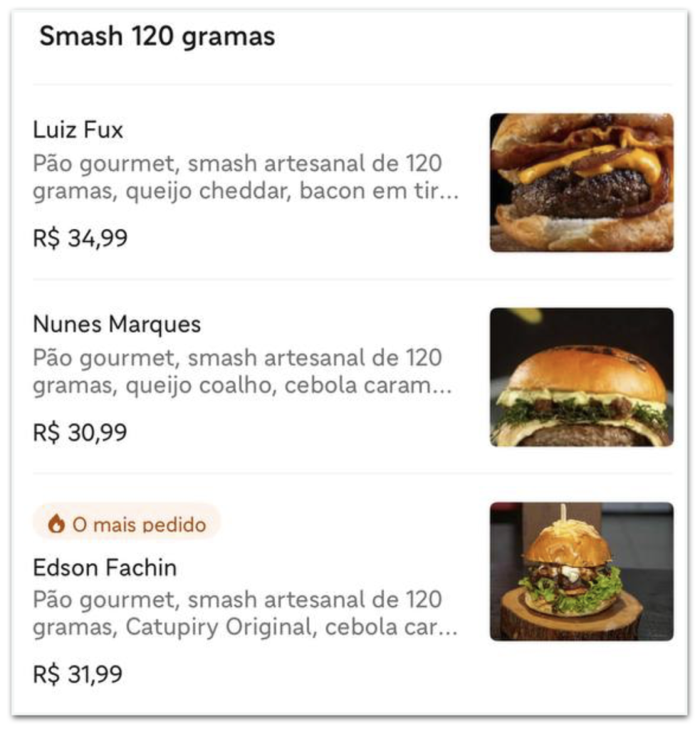Click the 'queijo coalho, cebola caram...' text
700x729 pixels.
click(x=289, y=385)
